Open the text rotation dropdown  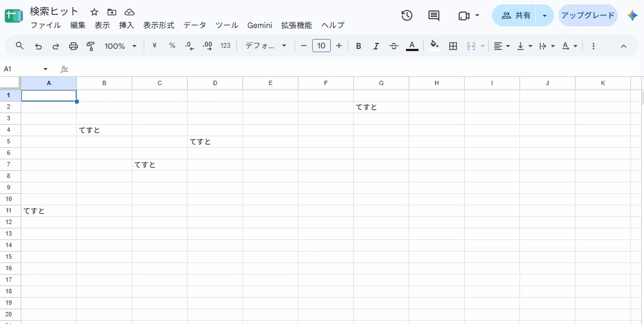[x=569, y=46]
